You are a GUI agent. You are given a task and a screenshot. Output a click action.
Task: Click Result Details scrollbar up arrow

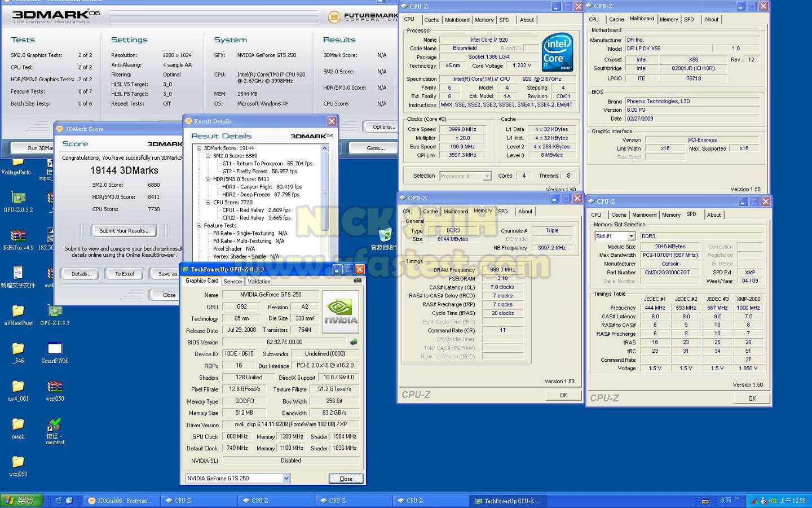324,148
